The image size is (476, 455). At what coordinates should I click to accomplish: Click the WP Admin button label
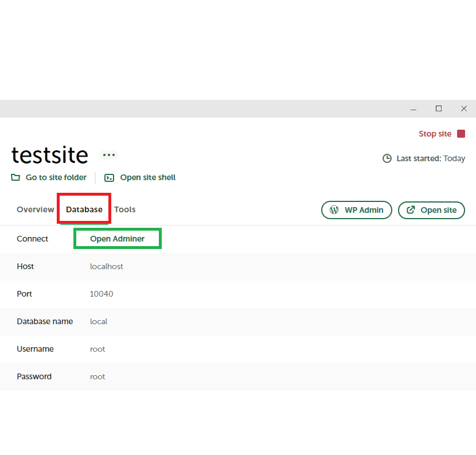(364, 210)
